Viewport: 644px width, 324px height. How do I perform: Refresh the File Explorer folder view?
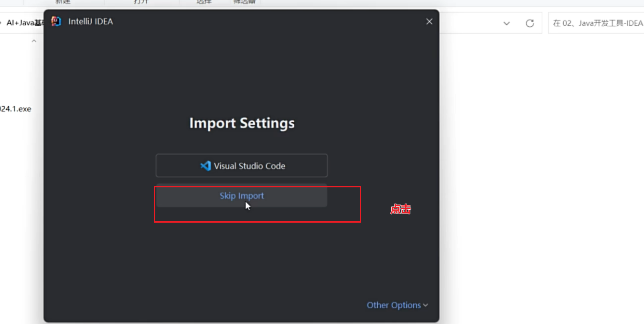coord(529,23)
